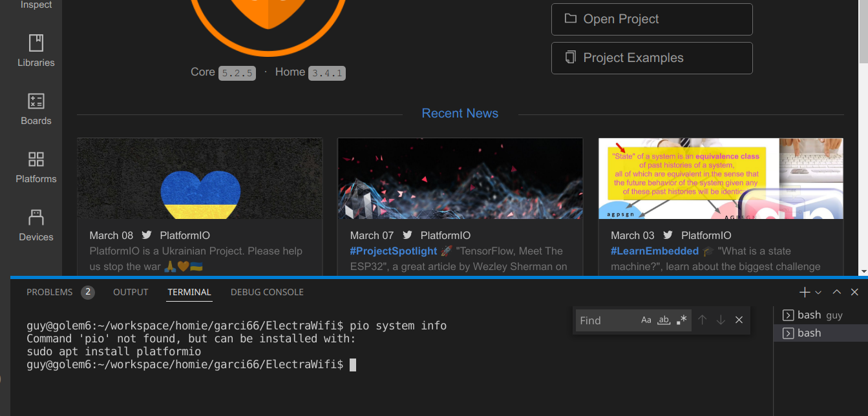Click the Core 5.2.5 version badge
The width and height of the screenshot is (868, 416).
(237, 72)
